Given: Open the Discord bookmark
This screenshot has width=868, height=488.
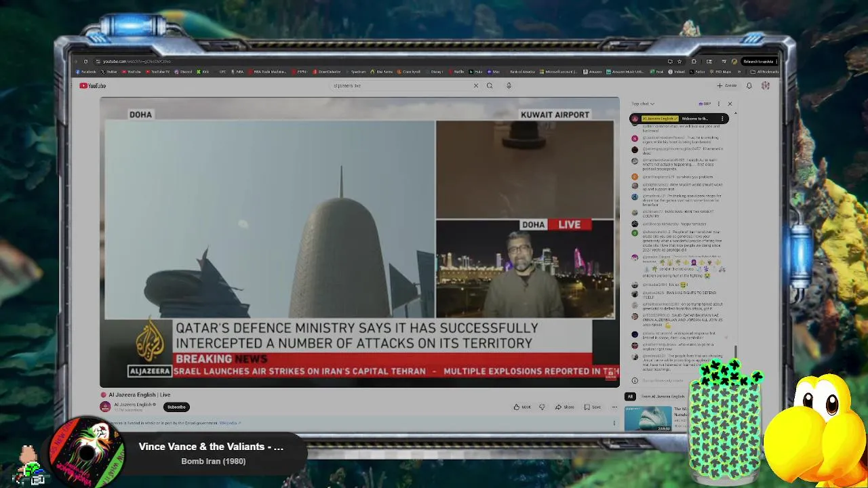Looking at the screenshot, I should 183,72.
